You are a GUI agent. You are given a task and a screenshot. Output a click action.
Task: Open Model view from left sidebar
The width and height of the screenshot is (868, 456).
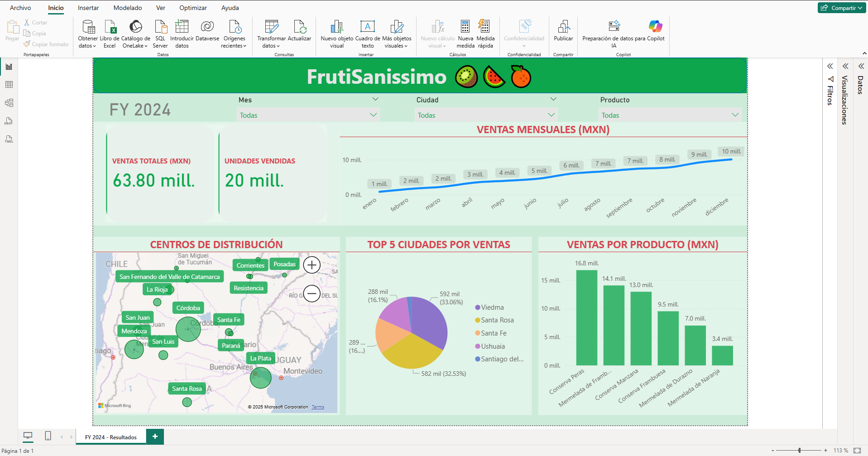[x=9, y=103]
